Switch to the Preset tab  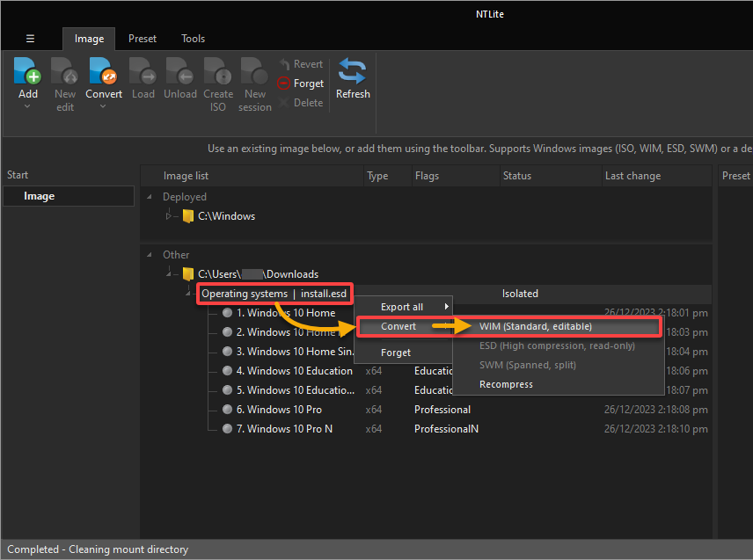pyautogui.click(x=143, y=39)
